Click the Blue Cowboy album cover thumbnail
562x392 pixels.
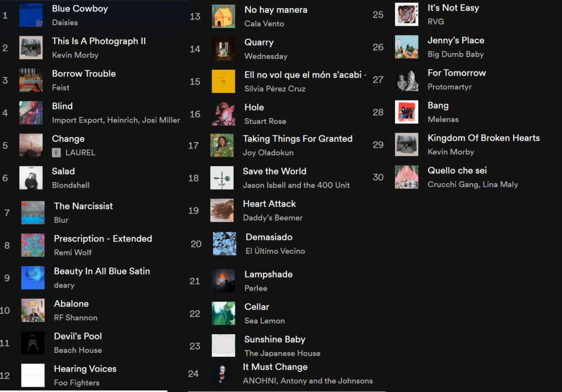pos(31,15)
